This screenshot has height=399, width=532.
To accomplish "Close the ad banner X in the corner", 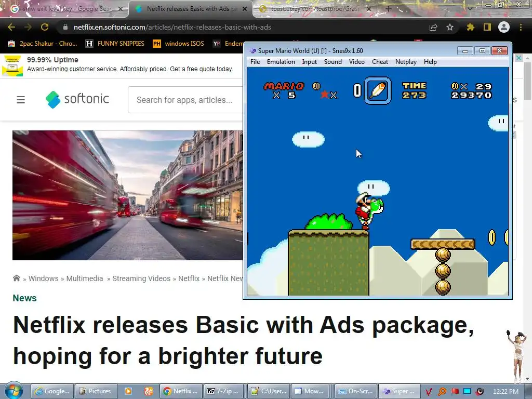I will (519, 58).
